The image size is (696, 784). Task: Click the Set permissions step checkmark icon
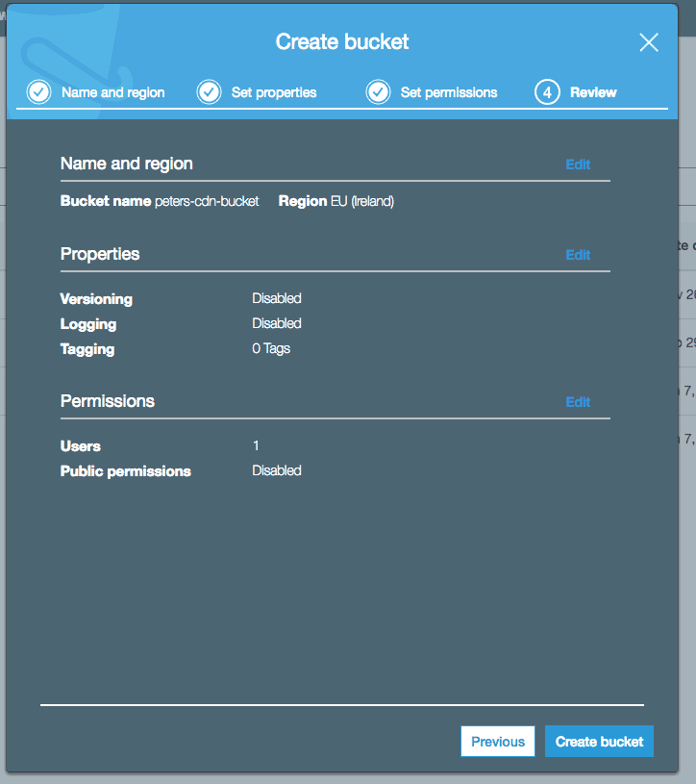378,92
